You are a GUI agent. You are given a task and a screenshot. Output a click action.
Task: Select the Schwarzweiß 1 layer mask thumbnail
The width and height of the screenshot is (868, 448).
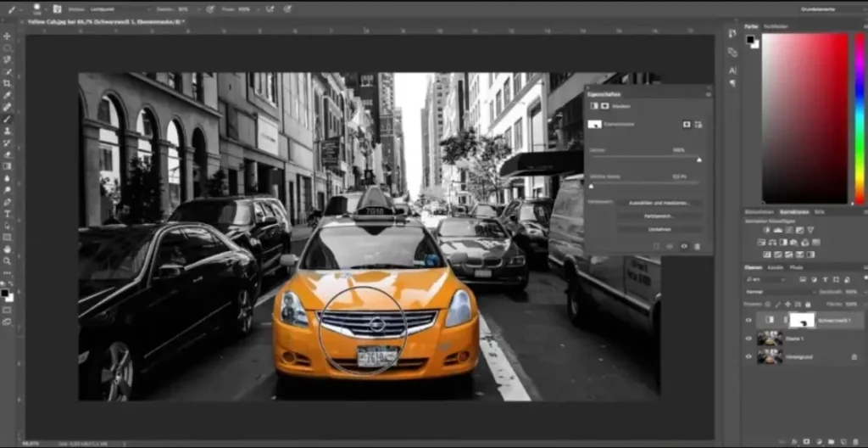point(802,320)
